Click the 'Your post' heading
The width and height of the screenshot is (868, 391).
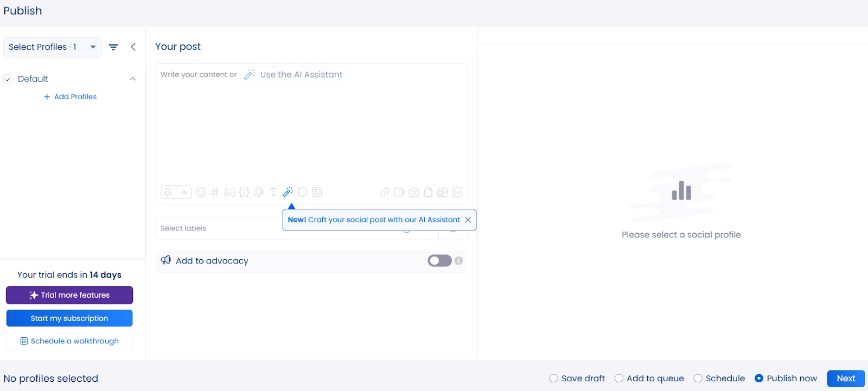(x=178, y=47)
